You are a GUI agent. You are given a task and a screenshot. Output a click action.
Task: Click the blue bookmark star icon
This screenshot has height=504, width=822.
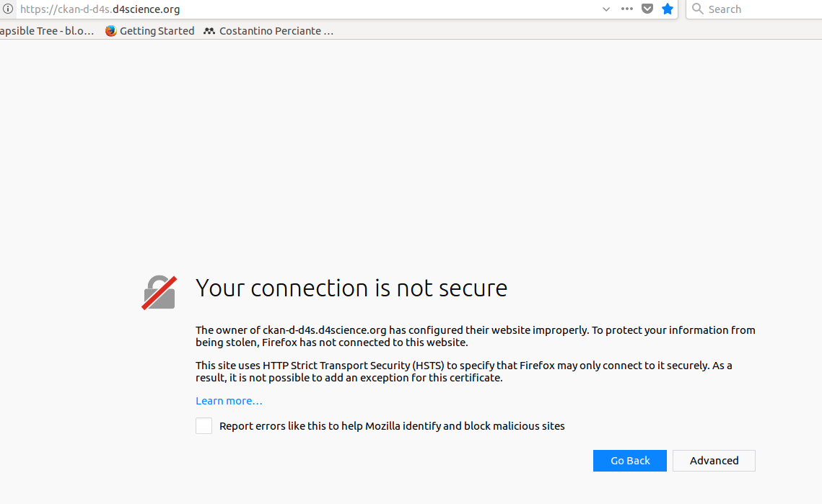(x=668, y=9)
